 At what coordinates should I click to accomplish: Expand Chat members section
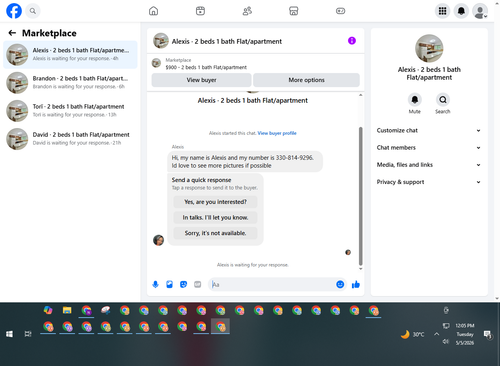429,148
